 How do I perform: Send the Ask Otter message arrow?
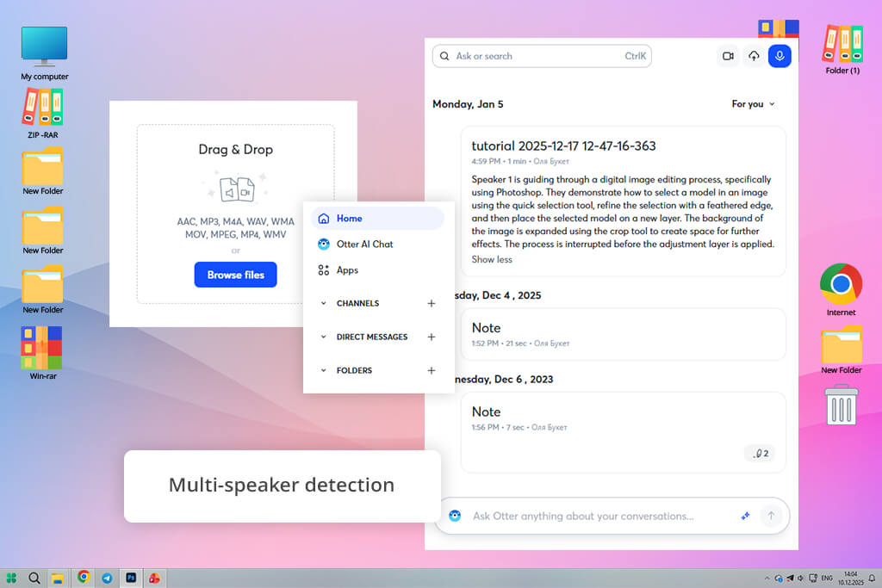coord(771,516)
